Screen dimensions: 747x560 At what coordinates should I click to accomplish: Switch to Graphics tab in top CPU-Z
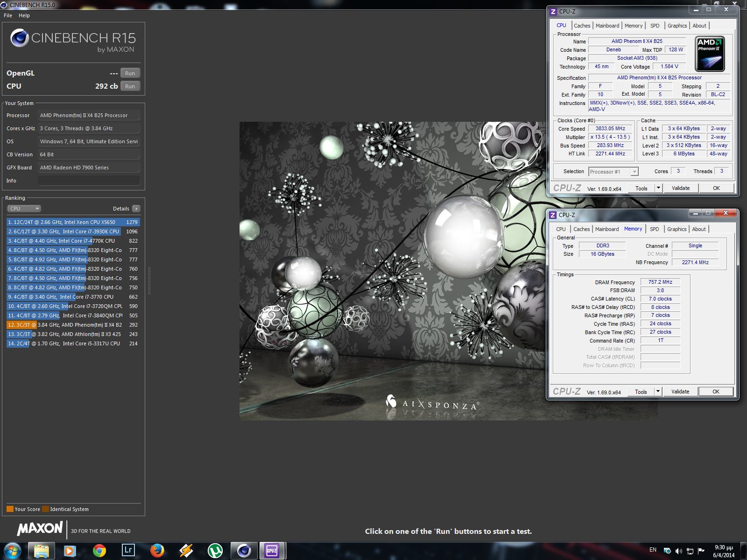click(677, 26)
